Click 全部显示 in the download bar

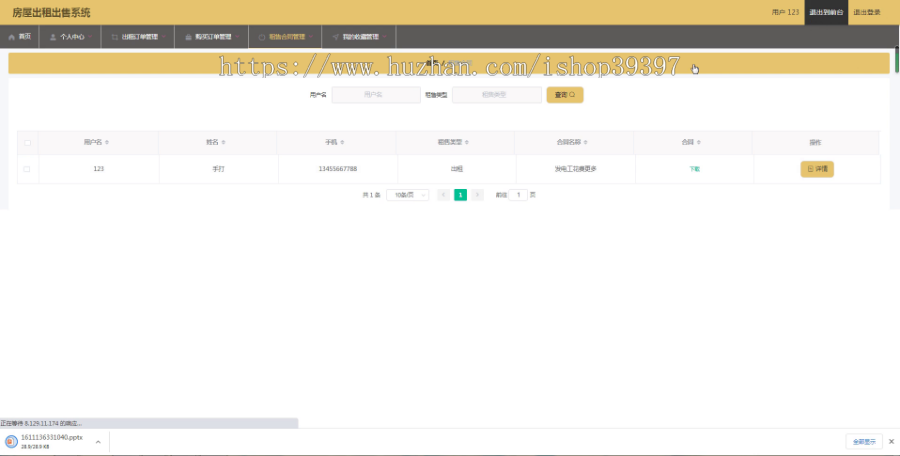[864, 442]
